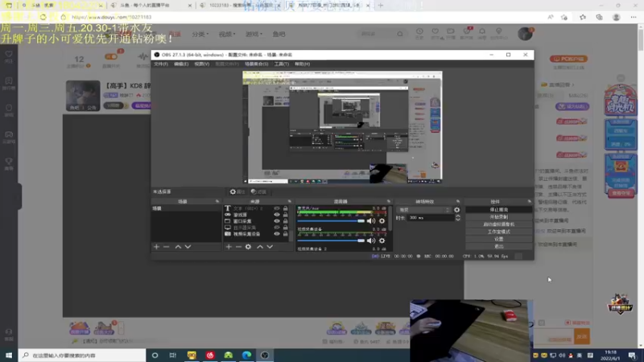
Task: Toggle visibility of 游戏源 source
Action: point(277,215)
